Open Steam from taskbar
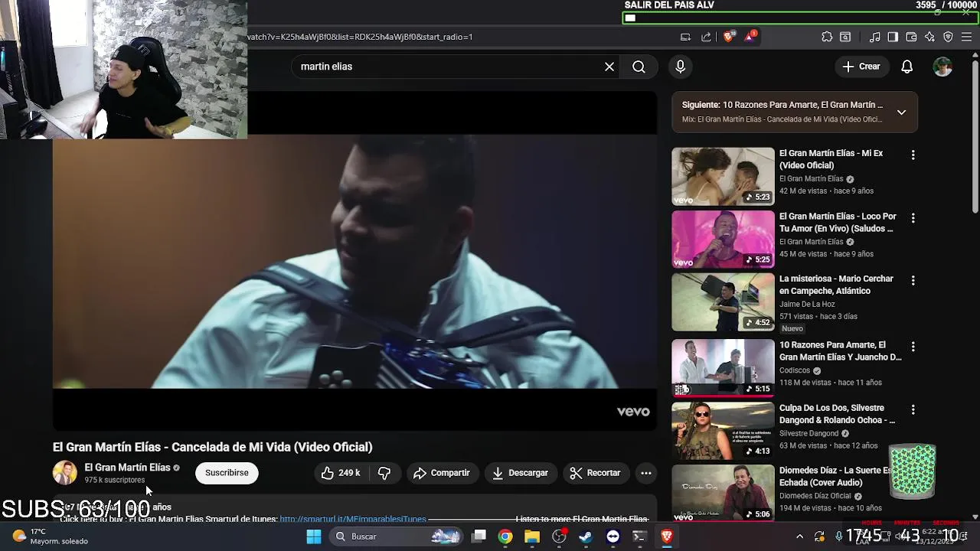The width and height of the screenshot is (980, 551). [x=586, y=536]
